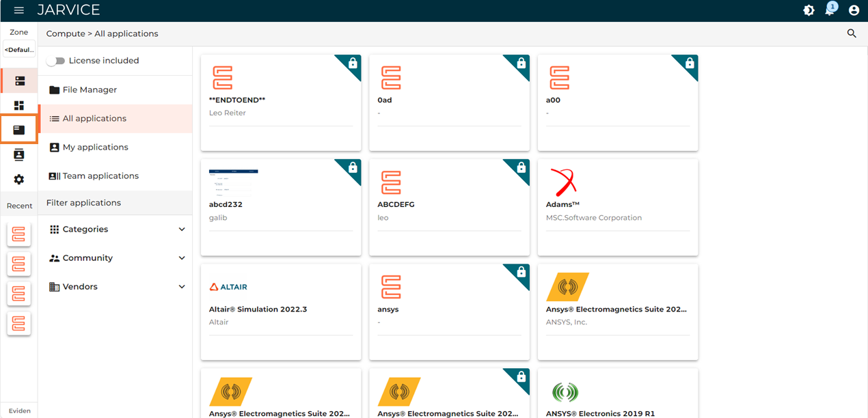Click the ANSYS, Inc. vendor text
Image resolution: width=868 pixels, height=418 pixels.
[x=567, y=322]
